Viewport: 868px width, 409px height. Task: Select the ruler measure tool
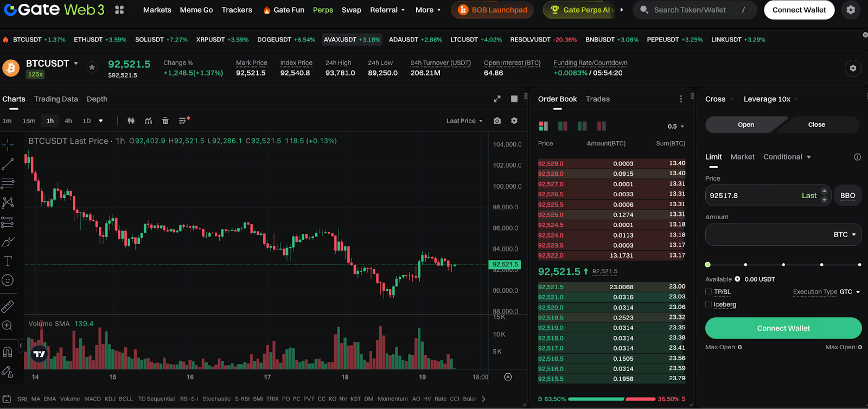tap(8, 306)
